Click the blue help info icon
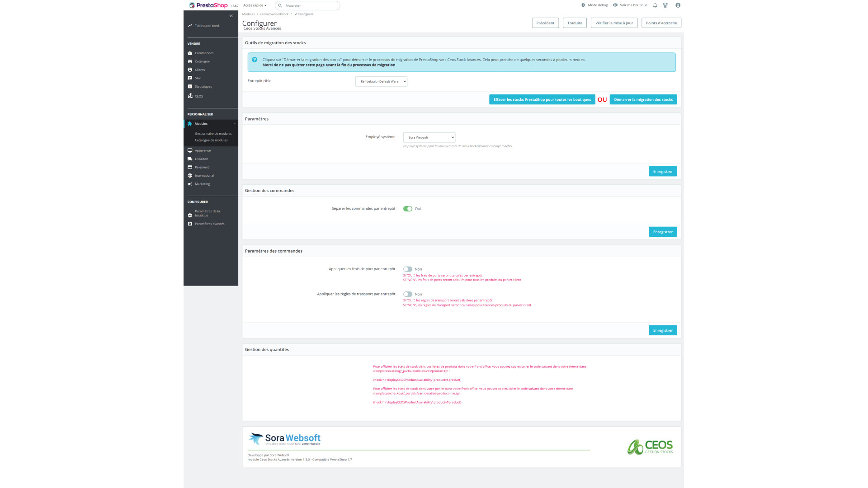Screen dimensions: 868x488 click(x=255, y=60)
